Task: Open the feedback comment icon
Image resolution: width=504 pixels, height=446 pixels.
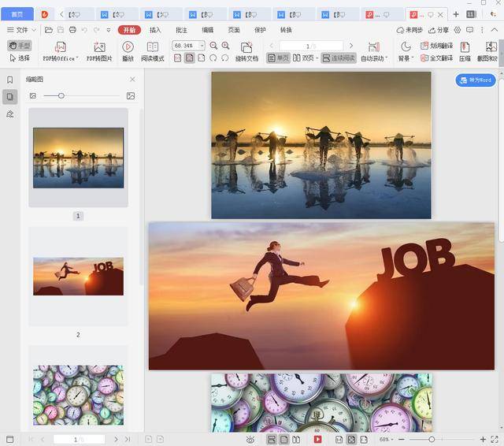Action: pyautogui.click(x=470, y=30)
